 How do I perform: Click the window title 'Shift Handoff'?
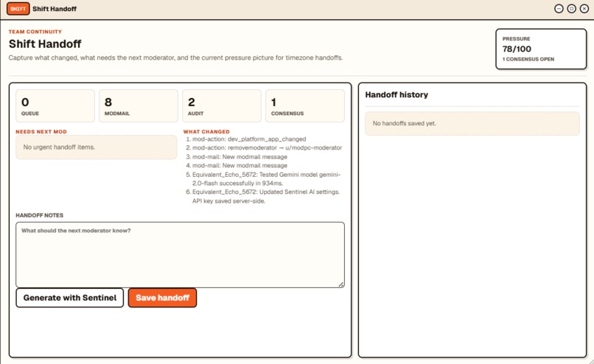pos(55,9)
